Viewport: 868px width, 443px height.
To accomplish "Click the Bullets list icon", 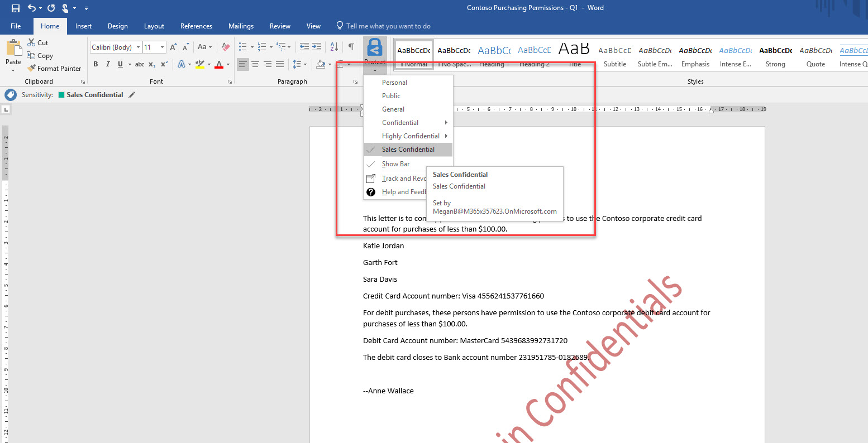I will coord(242,47).
